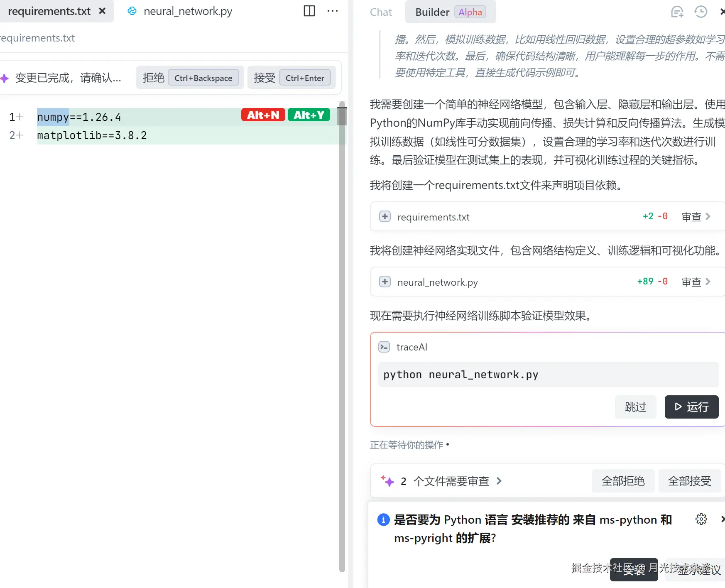Click the 全部拒绝 reject all button
This screenshot has width=725, height=588.
click(623, 481)
